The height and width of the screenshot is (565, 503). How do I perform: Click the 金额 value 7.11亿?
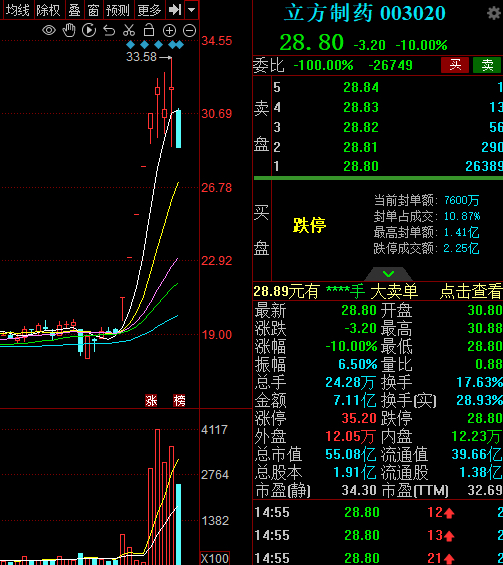tap(355, 400)
